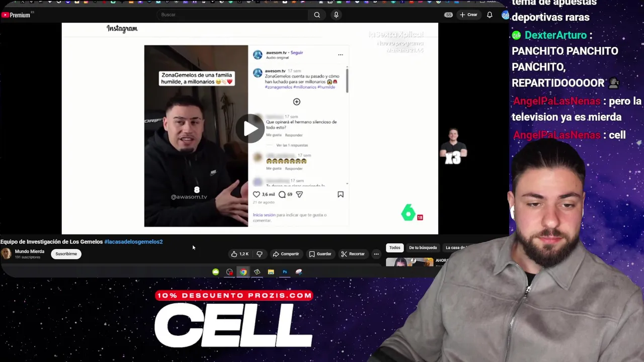
Task: Dislike the video
Action: [260, 254]
